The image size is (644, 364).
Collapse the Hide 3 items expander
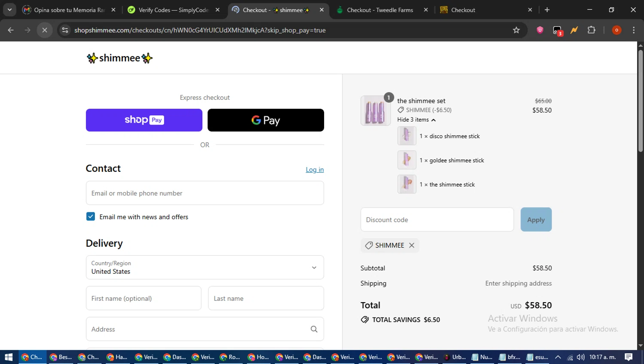pos(416,120)
